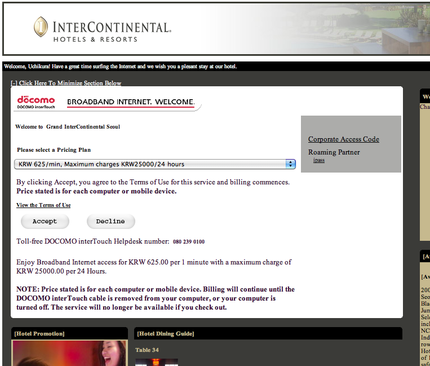Image resolution: width=430 pixels, height=366 pixels.
Task: Click the Hotel Promotion header
Action: point(69,333)
